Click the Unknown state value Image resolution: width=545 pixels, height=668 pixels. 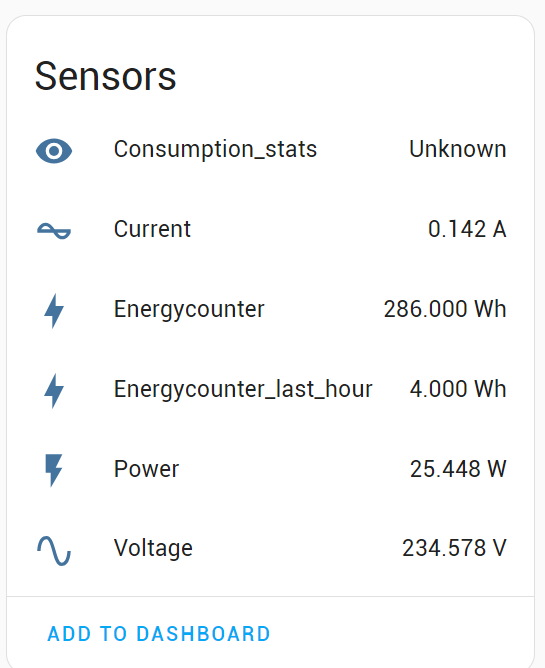(x=458, y=149)
